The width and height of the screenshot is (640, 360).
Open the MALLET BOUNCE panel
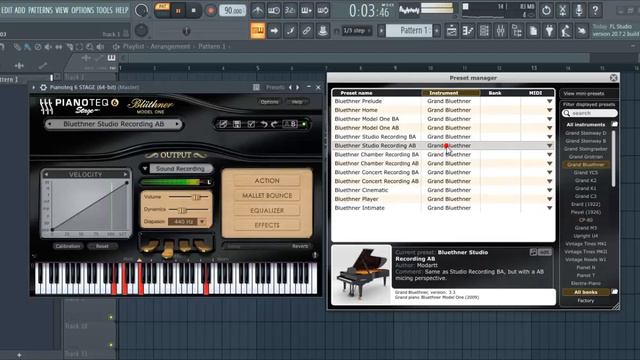tap(267, 196)
